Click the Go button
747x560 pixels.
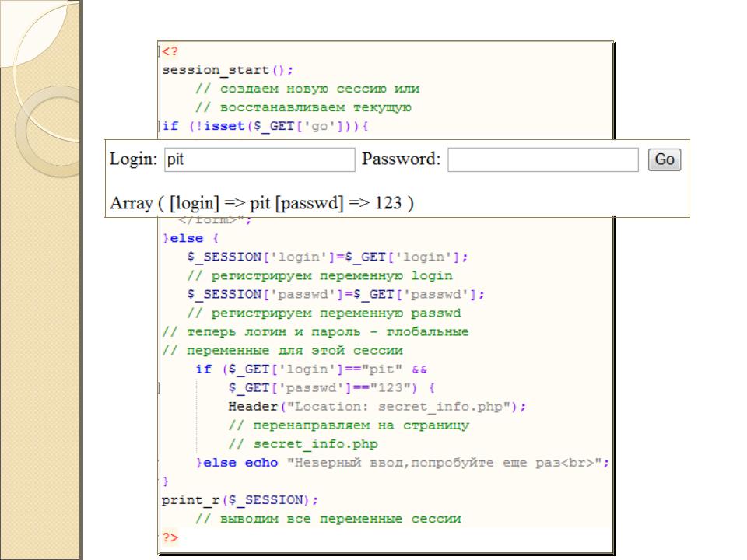pyautogui.click(x=665, y=159)
